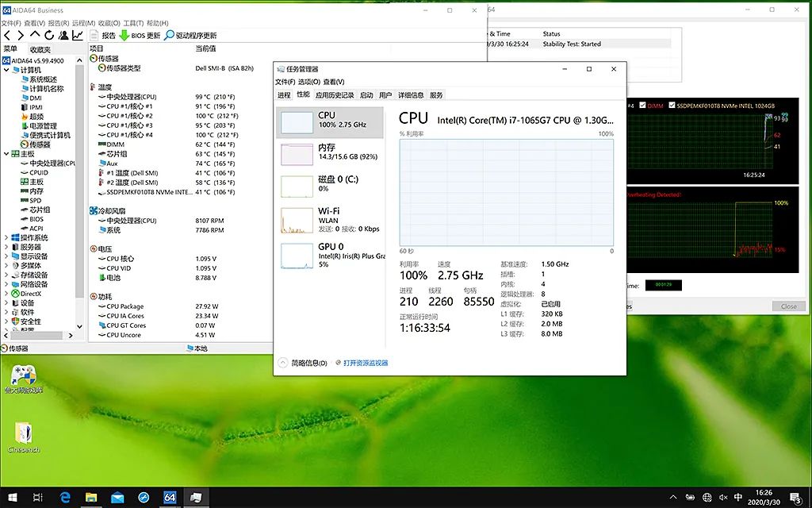
Task: Expand the 操作系统 tree node
Action: (6, 238)
